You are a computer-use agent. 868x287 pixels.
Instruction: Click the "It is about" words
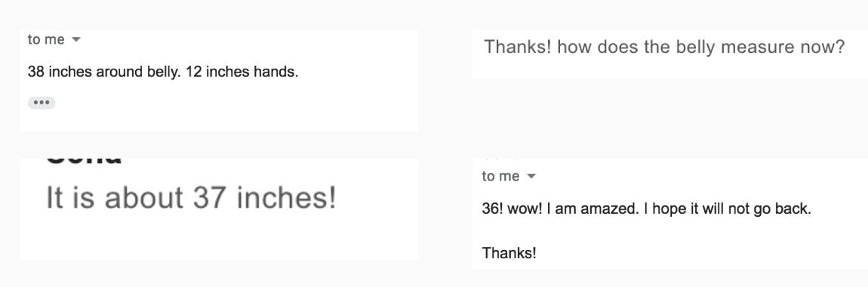coord(115,198)
